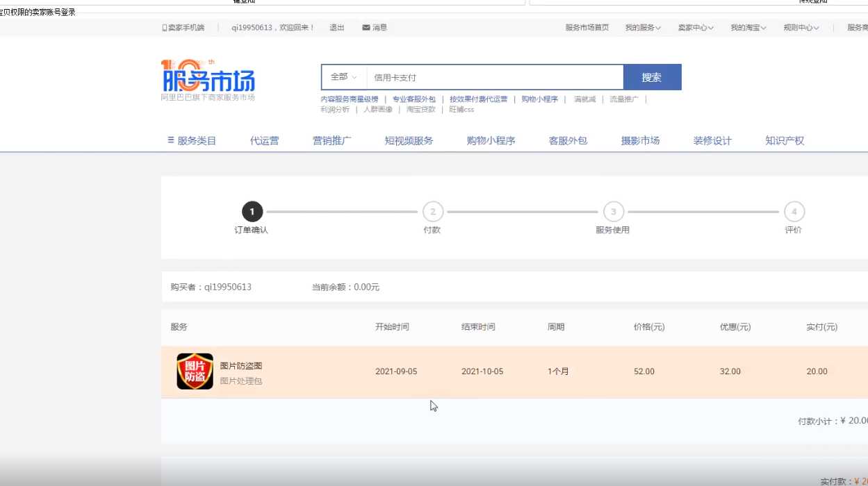Click the 1个月 period cell
868x486 pixels.
coord(558,371)
